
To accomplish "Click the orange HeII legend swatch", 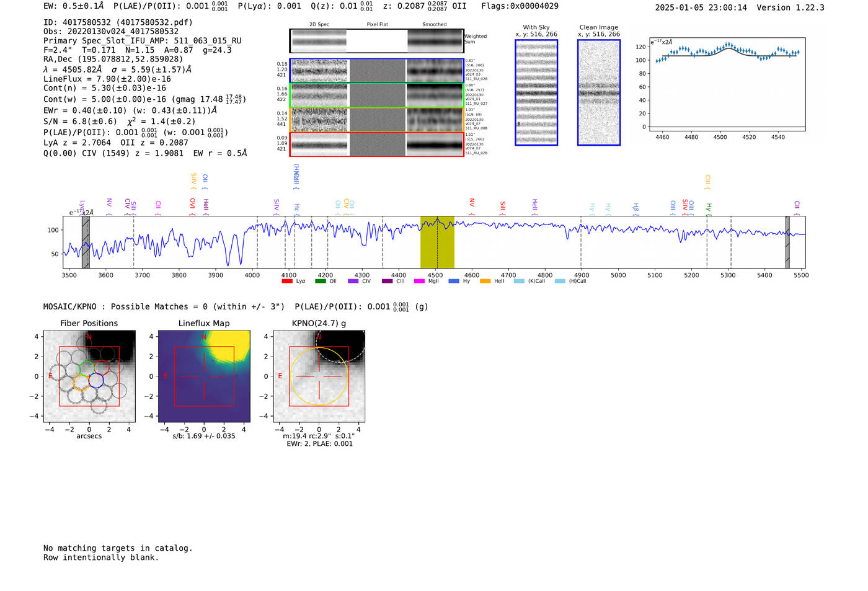I will (x=485, y=281).
